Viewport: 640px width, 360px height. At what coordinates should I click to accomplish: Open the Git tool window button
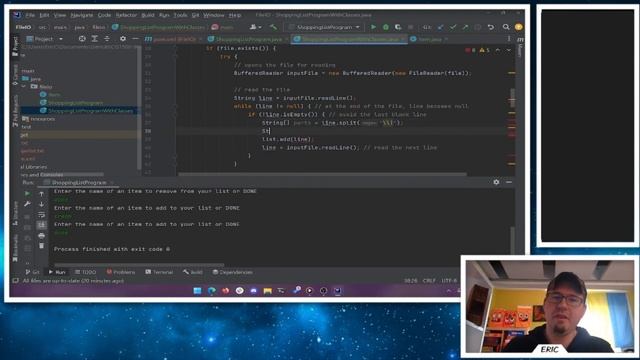[32, 272]
